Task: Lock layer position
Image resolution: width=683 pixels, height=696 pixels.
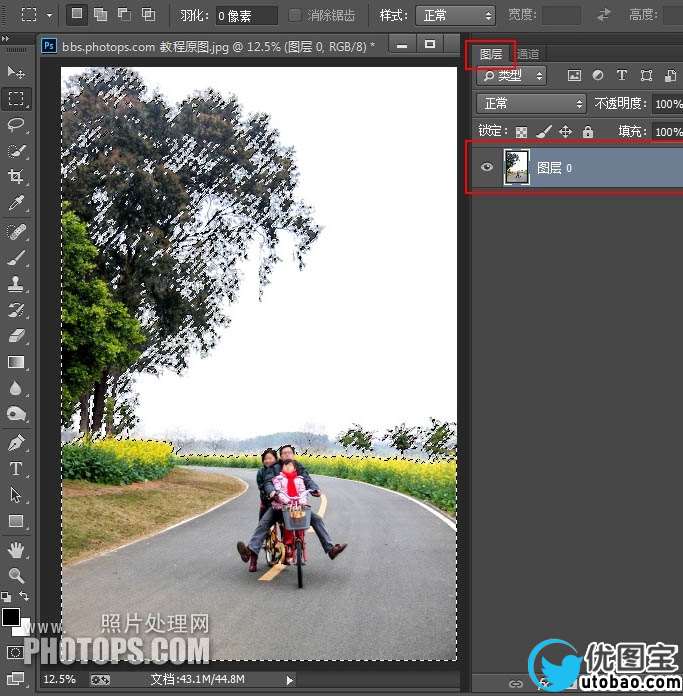Action: tap(565, 131)
